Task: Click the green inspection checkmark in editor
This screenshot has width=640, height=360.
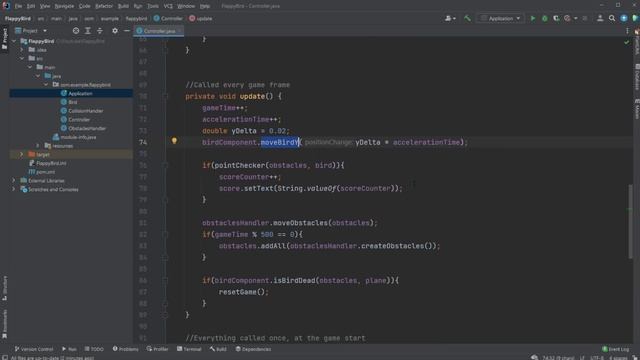Action: (x=627, y=42)
